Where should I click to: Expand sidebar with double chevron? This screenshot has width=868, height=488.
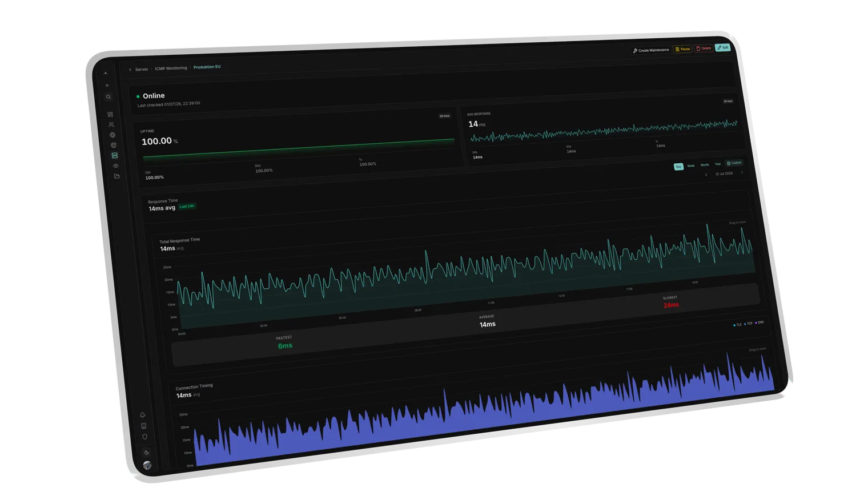107,85
